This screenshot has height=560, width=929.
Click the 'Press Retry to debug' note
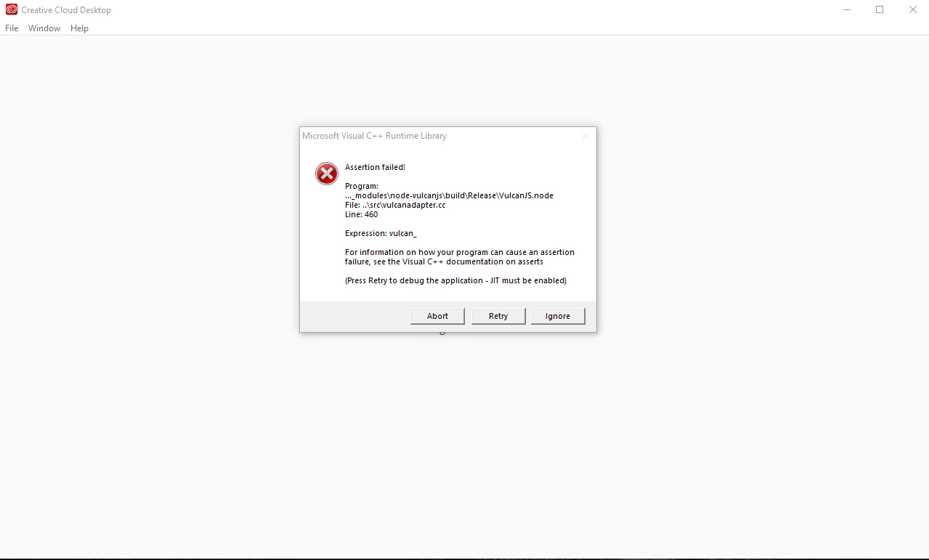tap(455, 280)
